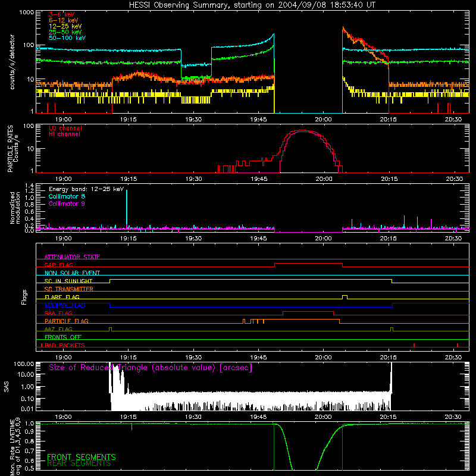This screenshot has width=476, height=476.
Task: Click the SAS axis label
Action: pyautogui.click(x=7, y=387)
